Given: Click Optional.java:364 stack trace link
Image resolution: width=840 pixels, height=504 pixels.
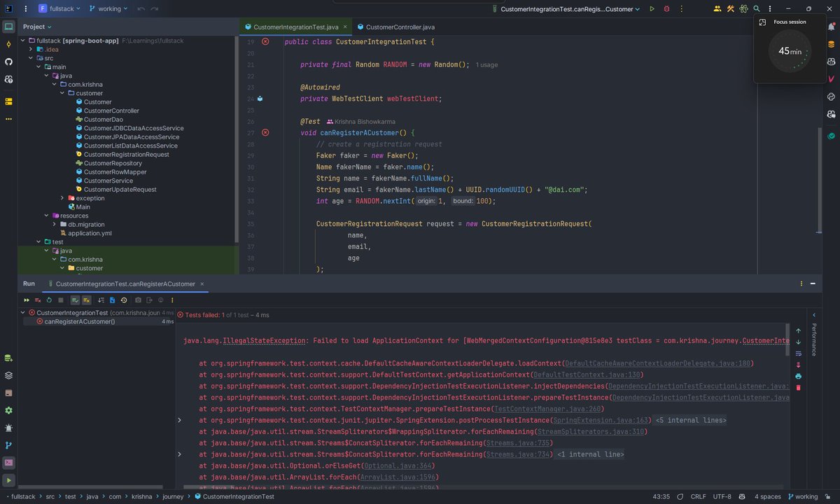Looking at the screenshot, I should 397,465.
